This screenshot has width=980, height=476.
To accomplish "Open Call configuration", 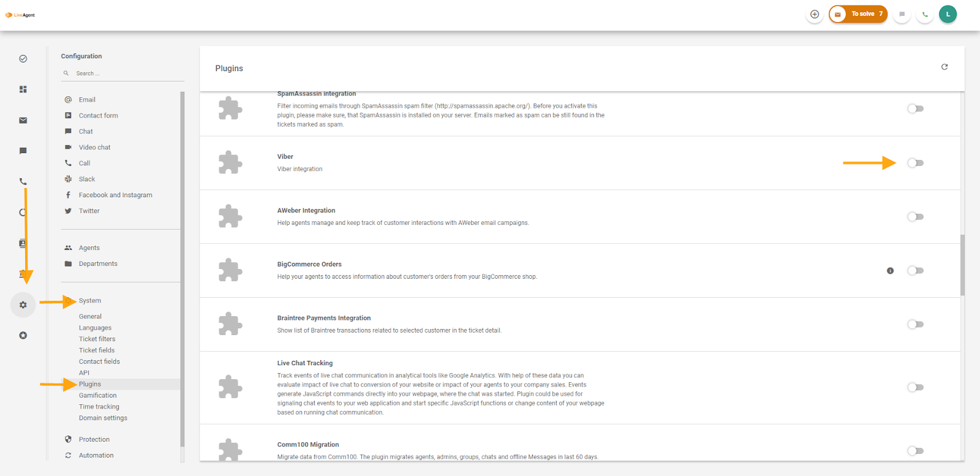I will [x=85, y=164].
